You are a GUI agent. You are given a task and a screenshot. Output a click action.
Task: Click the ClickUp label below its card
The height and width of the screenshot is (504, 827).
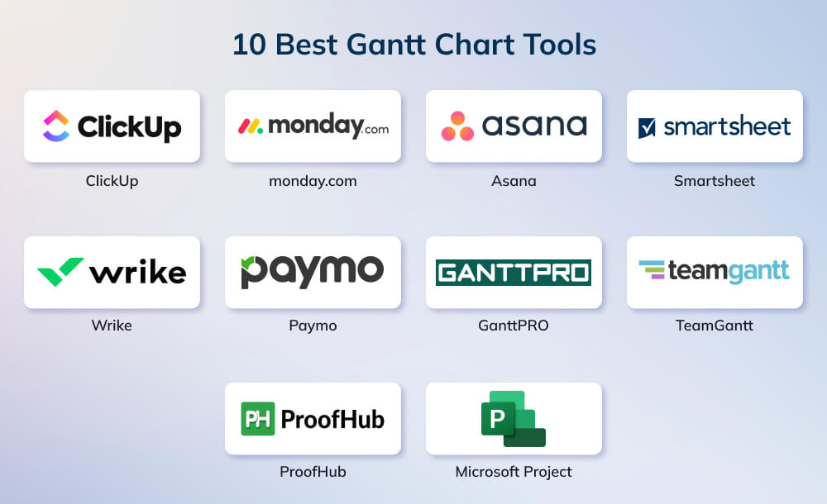coord(112,181)
